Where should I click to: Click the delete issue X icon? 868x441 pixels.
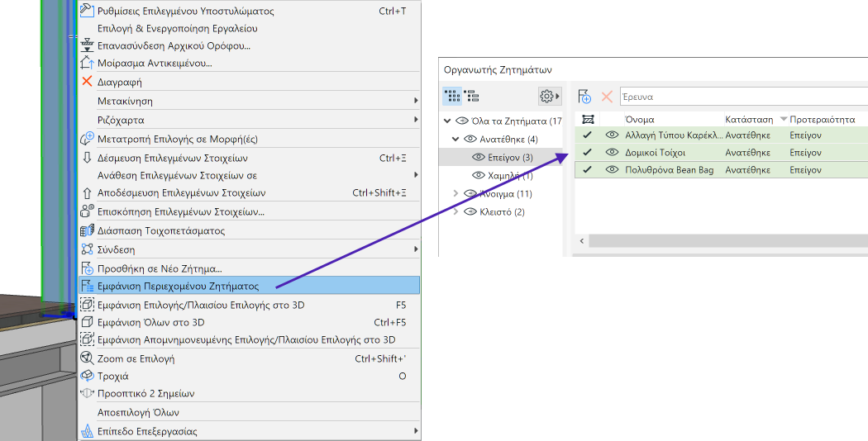(607, 97)
